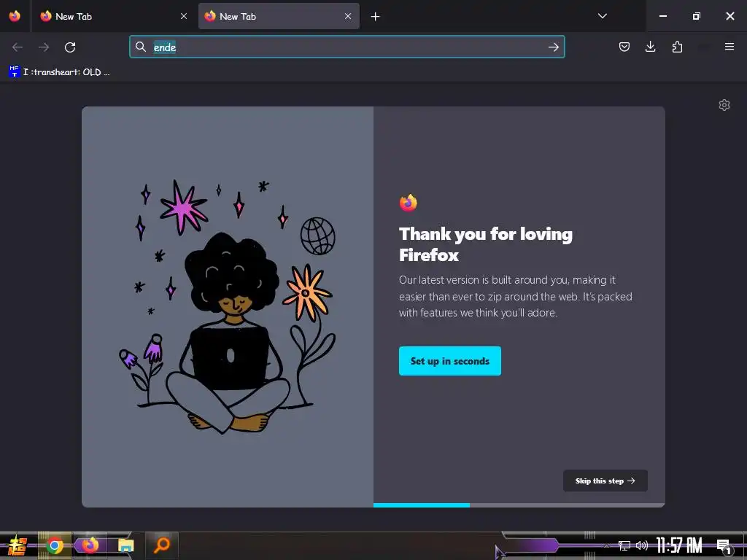Click the 'Set up in seconds' button

pos(449,361)
